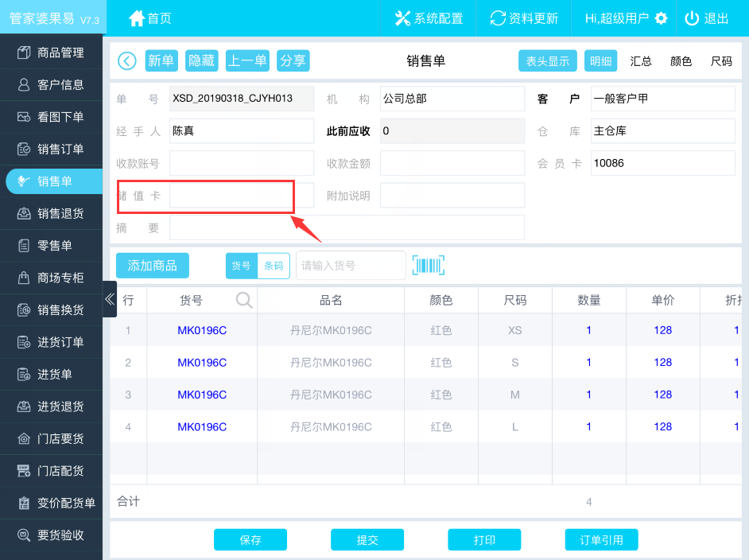
Task: Click the 隐藏 button
Action: (202, 60)
